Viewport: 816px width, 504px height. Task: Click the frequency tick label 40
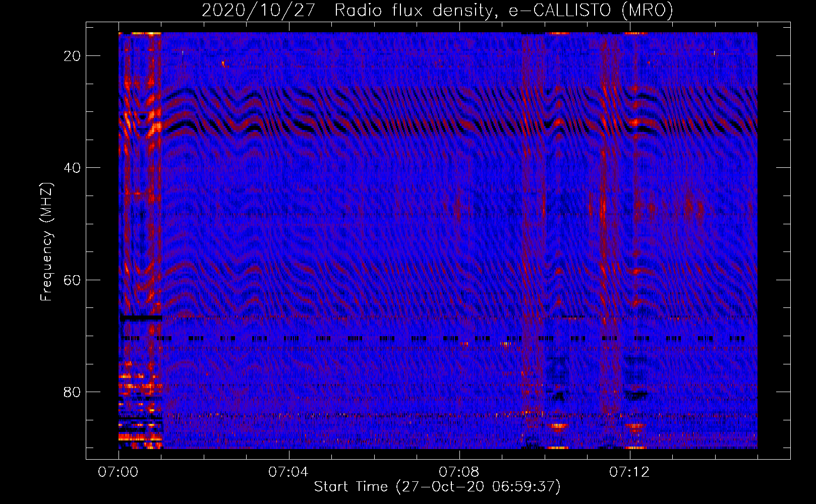(x=73, y=168)
